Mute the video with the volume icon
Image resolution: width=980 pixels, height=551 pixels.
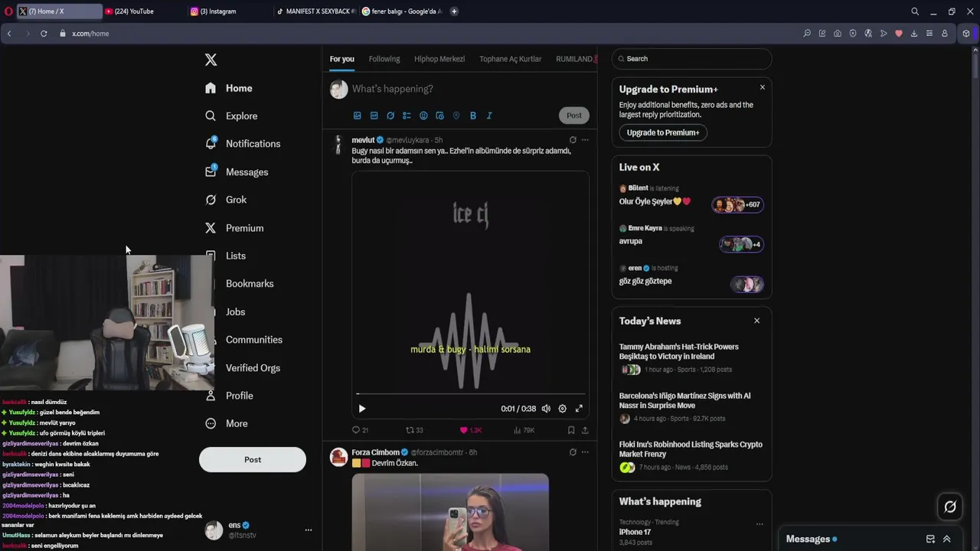pyautogui.click(x=546, y=409)
